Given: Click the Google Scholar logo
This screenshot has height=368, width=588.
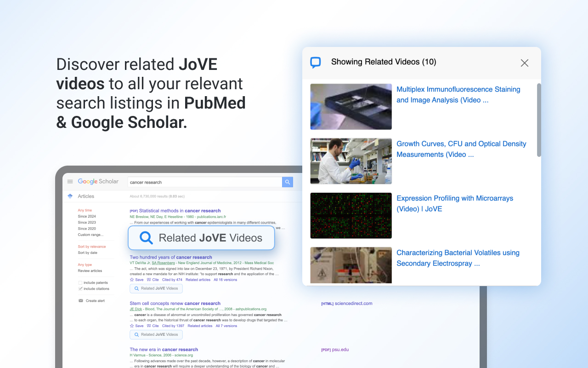Looking at the screenshot, I should [98, 181].
